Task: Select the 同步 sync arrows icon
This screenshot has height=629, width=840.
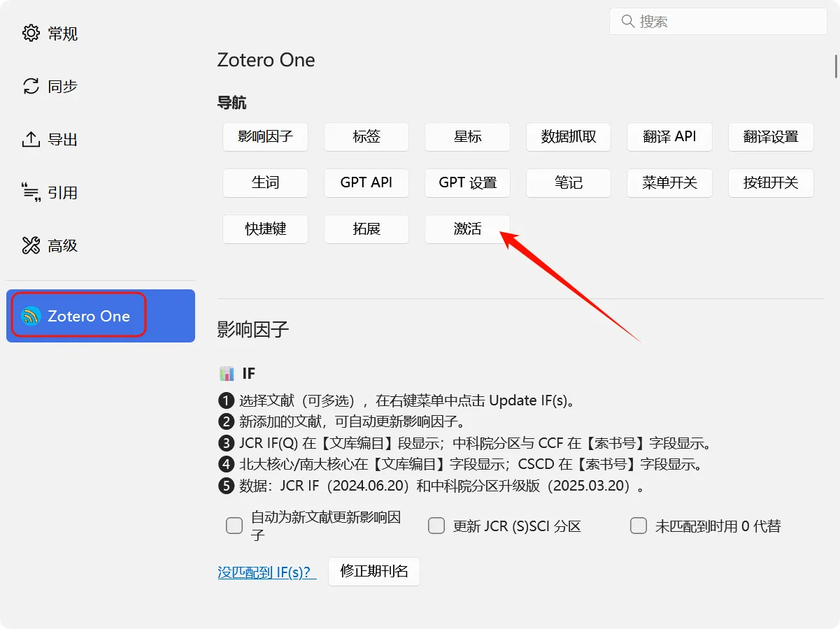Action: (x=31, y=86)
